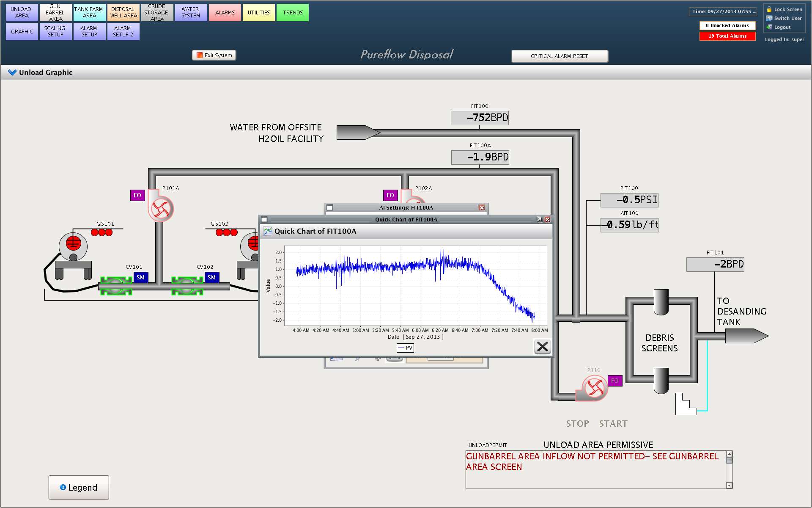Click the Logout text link
The height and width of the screenshot is (508, 812).
tap(782, 27)
